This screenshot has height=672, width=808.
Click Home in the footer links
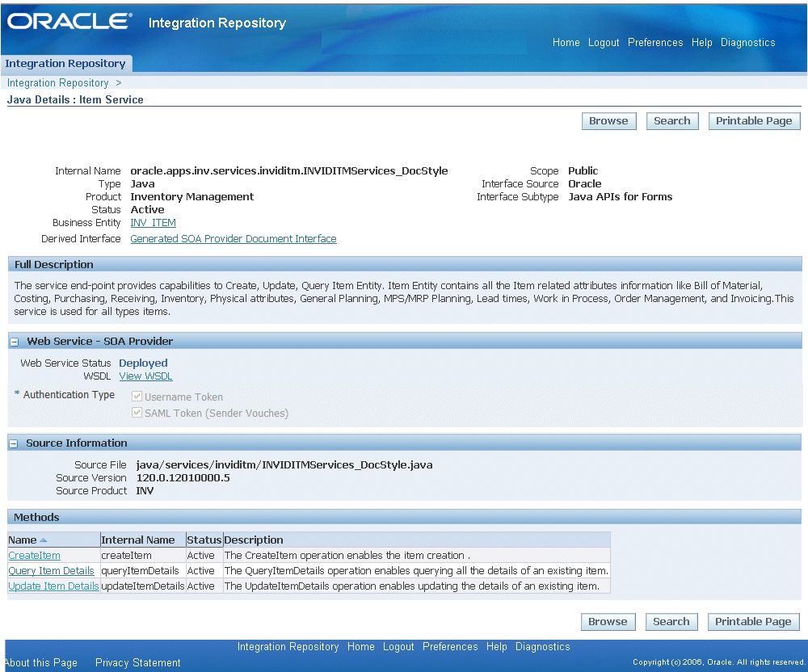click(360, 647)
